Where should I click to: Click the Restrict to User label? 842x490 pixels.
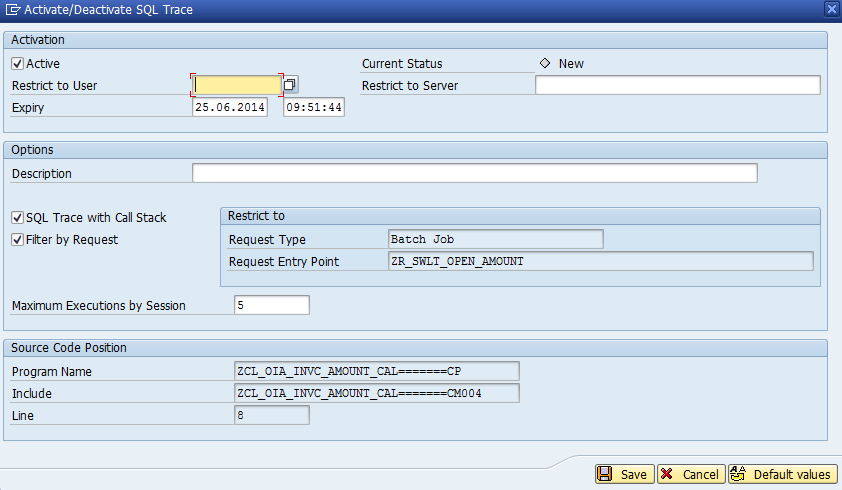54,85
